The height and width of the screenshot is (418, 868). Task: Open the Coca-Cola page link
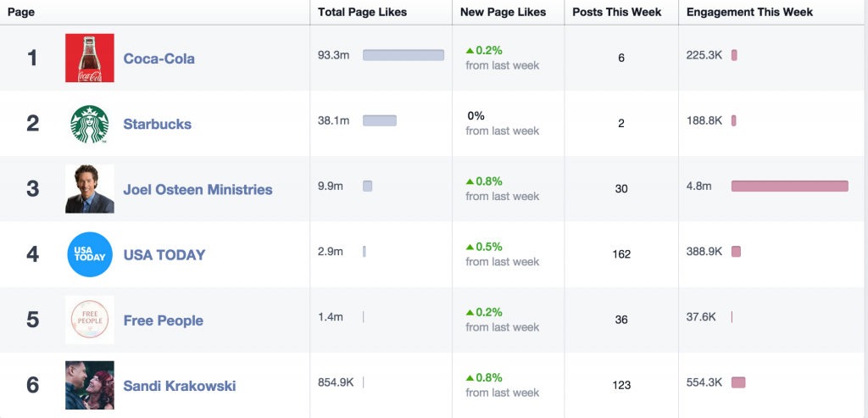point(159,59)
